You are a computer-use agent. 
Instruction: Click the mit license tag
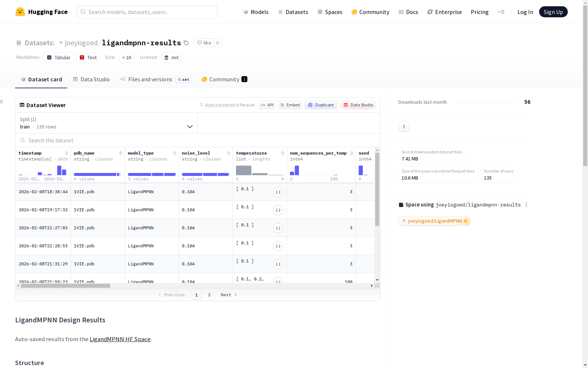pyautogui.click(x=172, y=57)
